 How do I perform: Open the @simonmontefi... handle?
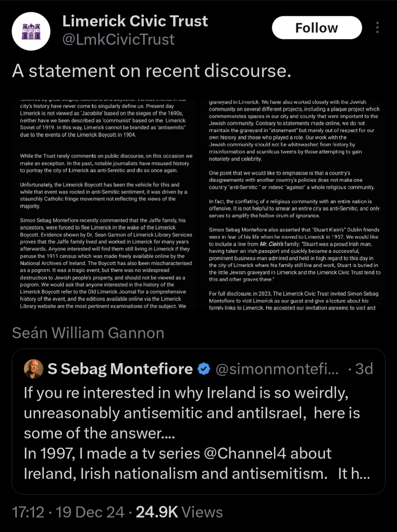(x=277, y=369)
